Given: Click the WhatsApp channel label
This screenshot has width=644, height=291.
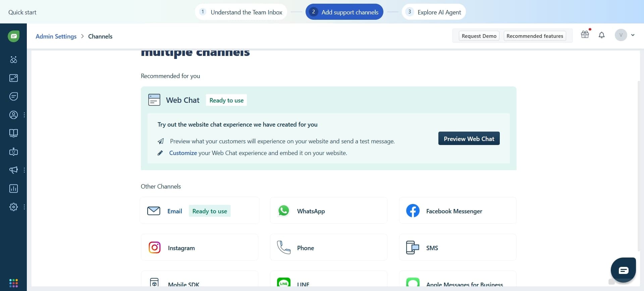Looking at the screenshot, I should click(x=311, y=211).
